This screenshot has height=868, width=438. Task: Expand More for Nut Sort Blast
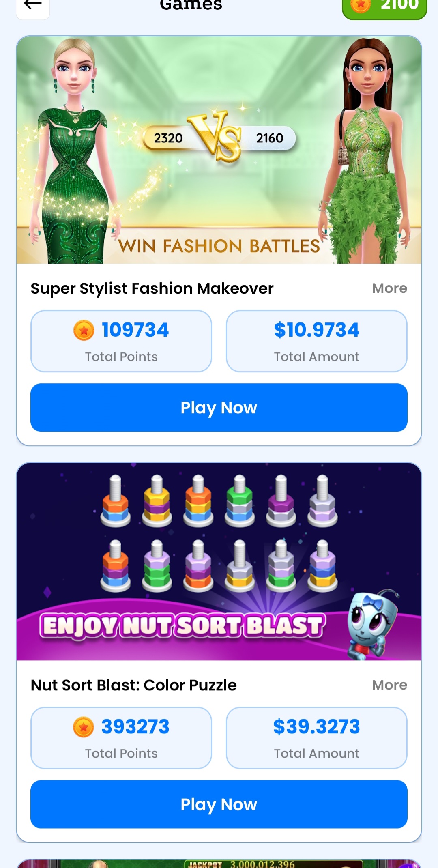pyautogui.click(x=390, y=685)
